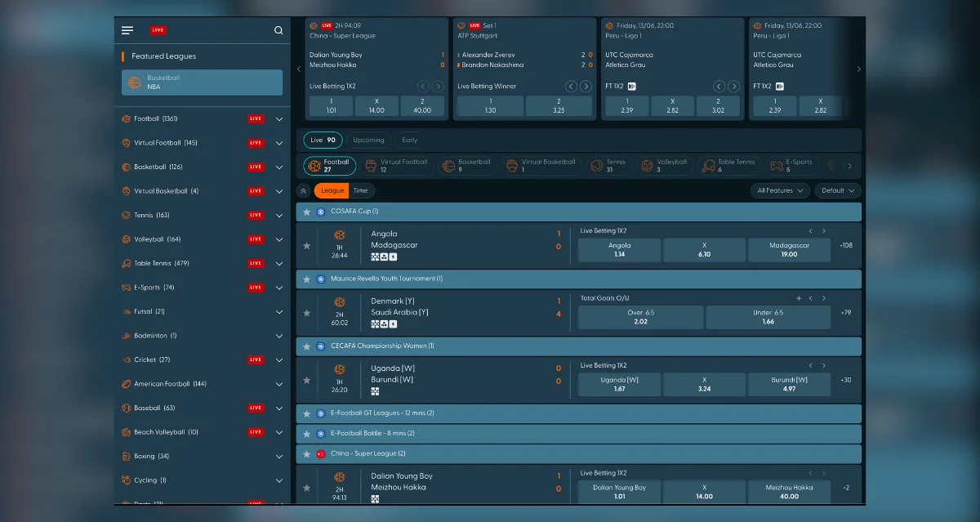Select the Virtual Football 12 filter tab
The image size is (980, 522).
pyautogui.click(x=397, y=166)
